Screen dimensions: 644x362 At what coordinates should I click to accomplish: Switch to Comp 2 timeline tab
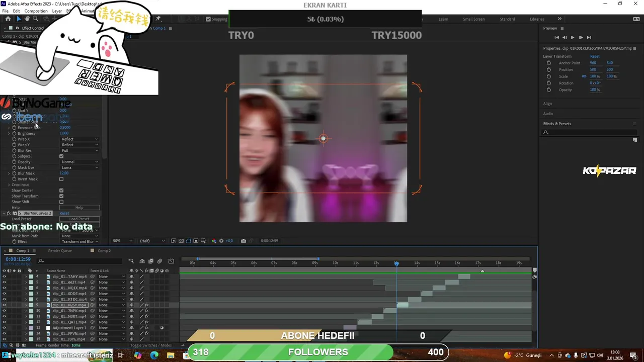[x=104, y=251]
